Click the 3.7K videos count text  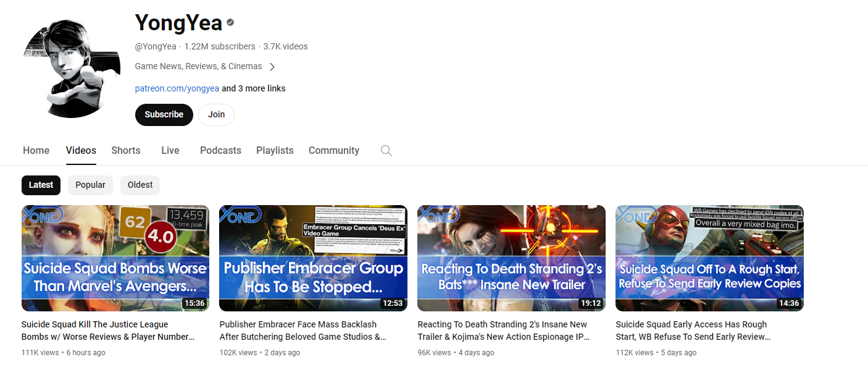[x=285, y=46]
